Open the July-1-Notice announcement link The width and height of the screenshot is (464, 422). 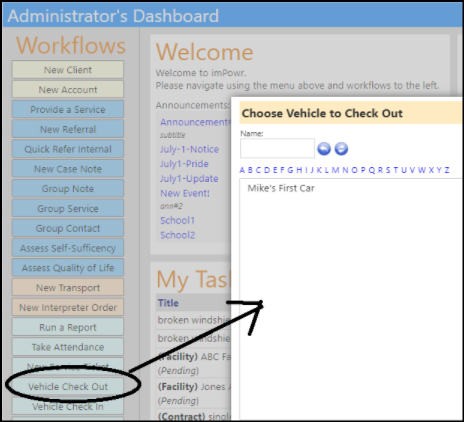(189, 149)
